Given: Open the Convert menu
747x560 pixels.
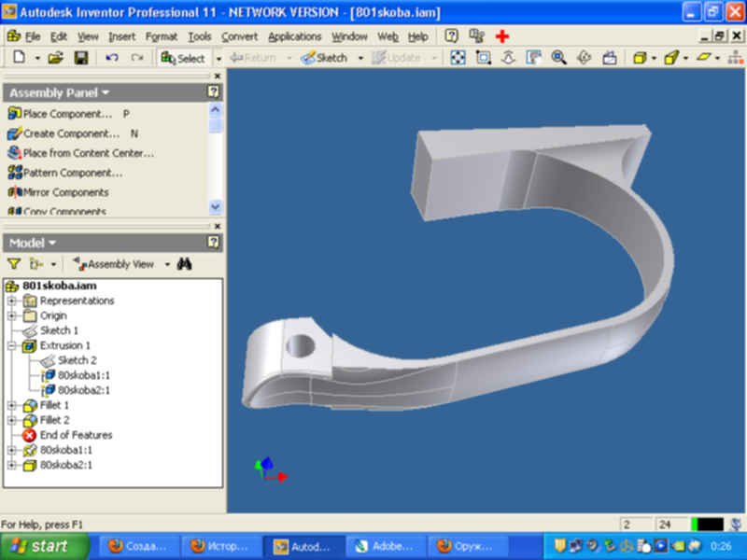Looking at the screenshot, I should [239, 36].
